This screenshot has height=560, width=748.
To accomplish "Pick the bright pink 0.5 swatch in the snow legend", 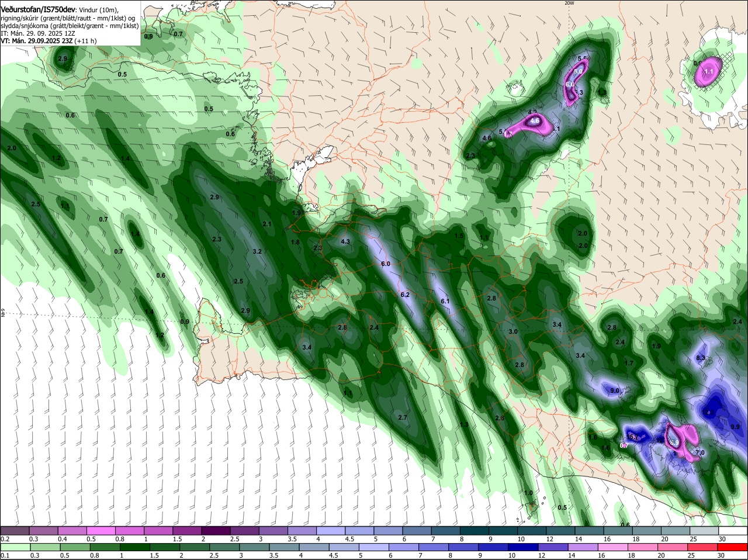I will (101, 531).
